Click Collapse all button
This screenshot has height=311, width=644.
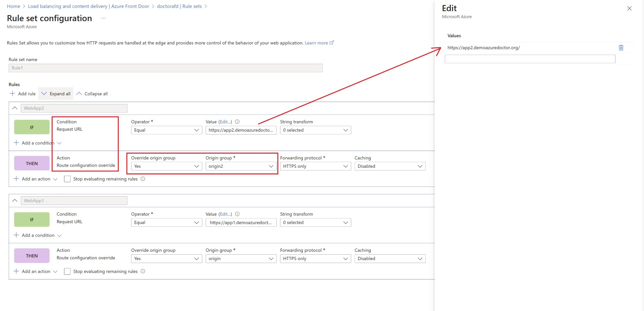pos(92,94)
